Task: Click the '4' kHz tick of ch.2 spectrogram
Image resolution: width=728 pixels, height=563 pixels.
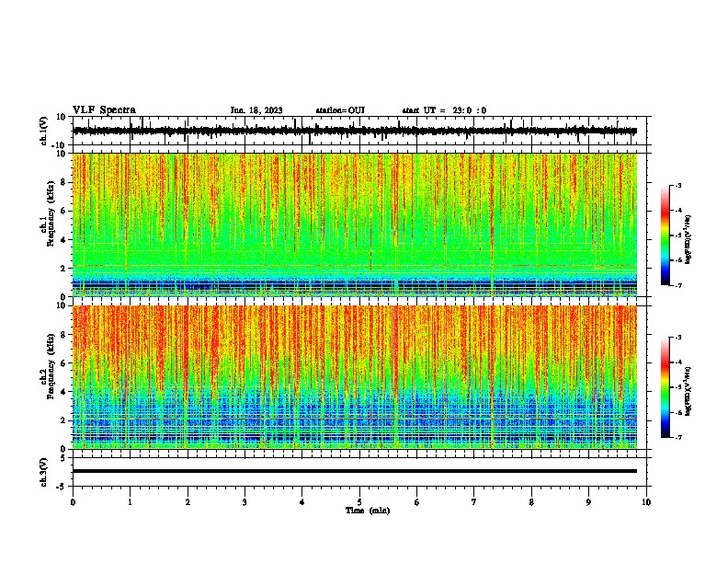Action: click(x=63, y=392)
